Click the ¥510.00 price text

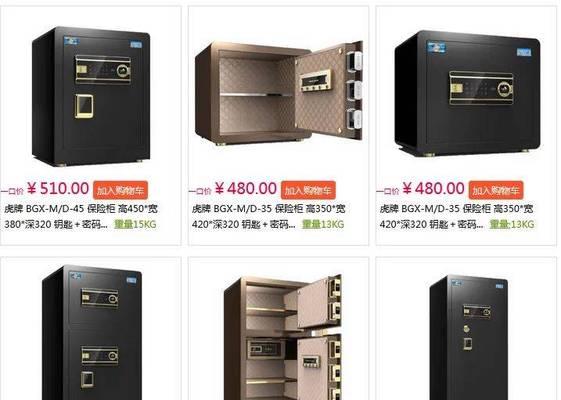[x=58, y=189]
